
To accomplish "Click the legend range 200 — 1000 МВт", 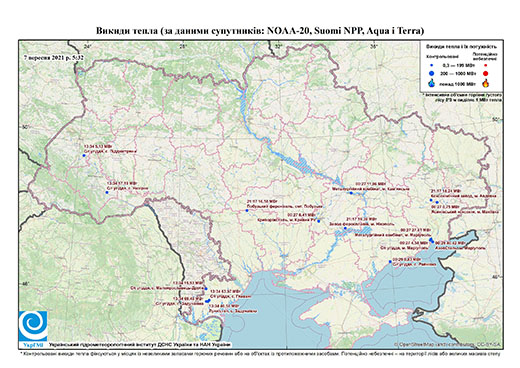I will 457,74.
